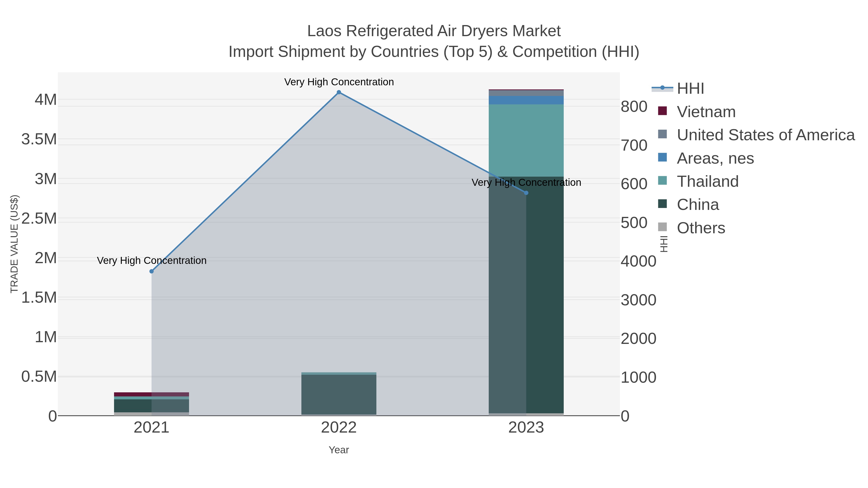This screenshot has height=488, width=868.
Task: Click the 2023 Areas, nes bar segment
Action: [x=526, y=100]
